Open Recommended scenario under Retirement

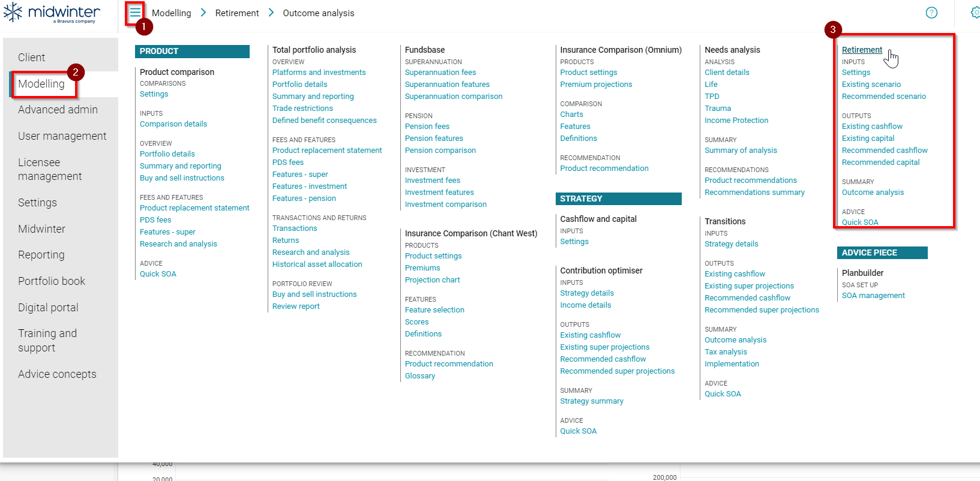884,97
